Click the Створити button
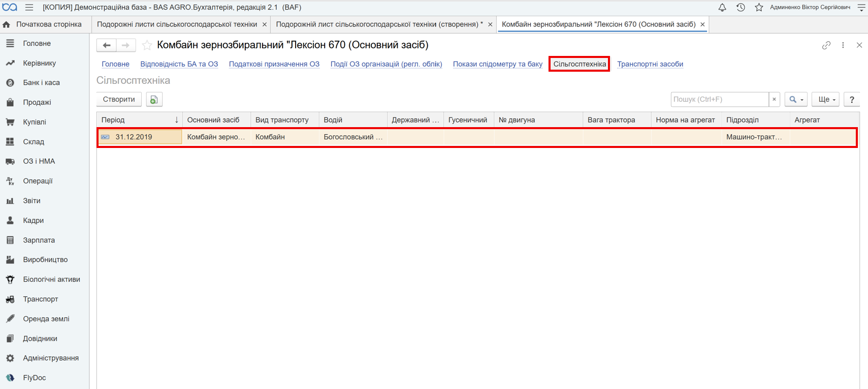This screenshot has height=389, width=868. click(x=119, y=100)
